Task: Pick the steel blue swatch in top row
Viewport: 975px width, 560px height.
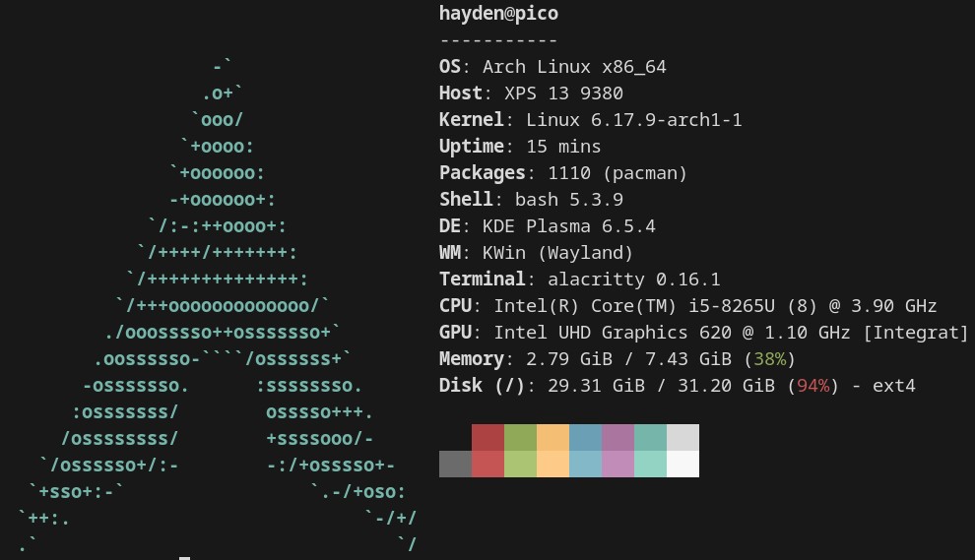Action: 585,437
